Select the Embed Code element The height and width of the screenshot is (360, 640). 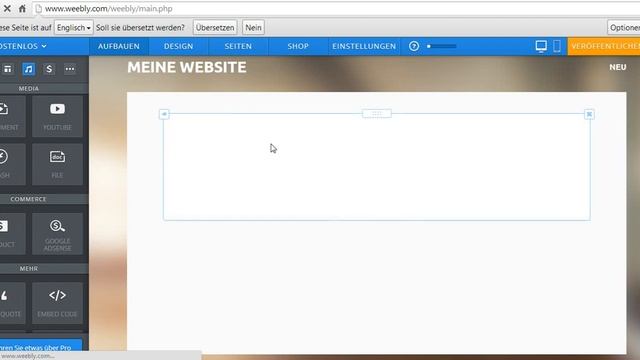(57, 303)
